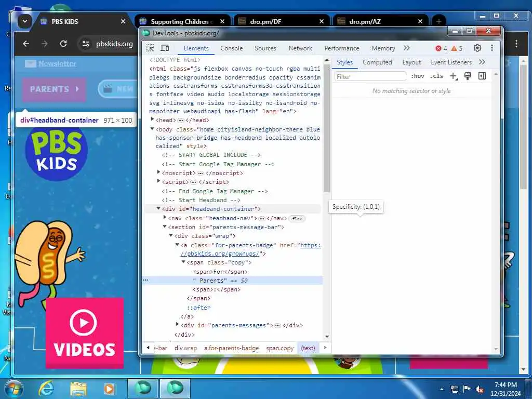The width and height of the screenshot is (532, 399).
Task: Expand the script element node
Action: pyautogui.click(x=158, y=181)
